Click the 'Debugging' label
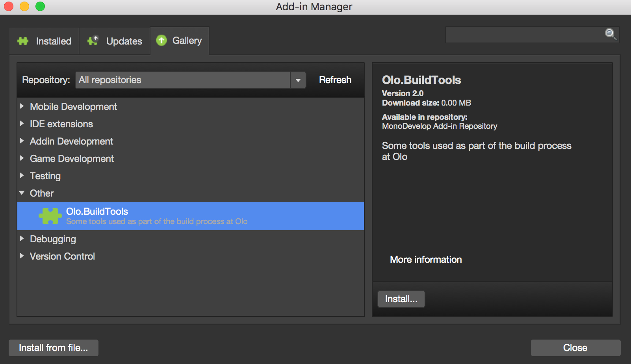 (x=53, y=239)
